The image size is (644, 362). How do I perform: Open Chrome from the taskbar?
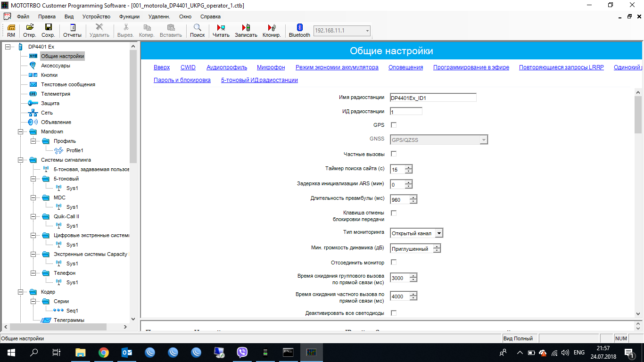[104, 352]
